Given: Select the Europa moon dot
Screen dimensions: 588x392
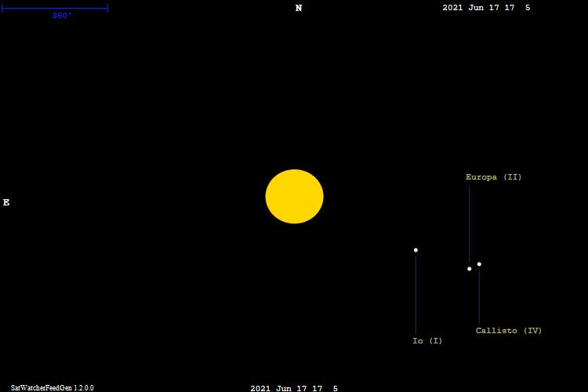Looking at the screenshot, I should click(x=470, y=269).
